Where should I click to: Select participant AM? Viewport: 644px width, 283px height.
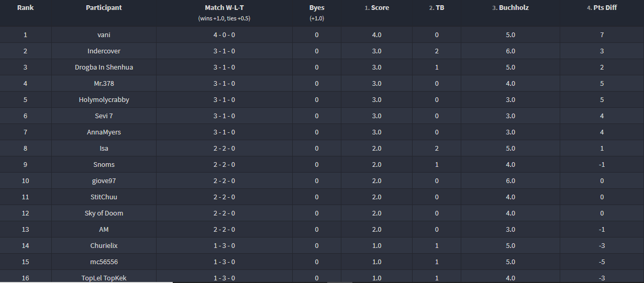coord(104,230)
